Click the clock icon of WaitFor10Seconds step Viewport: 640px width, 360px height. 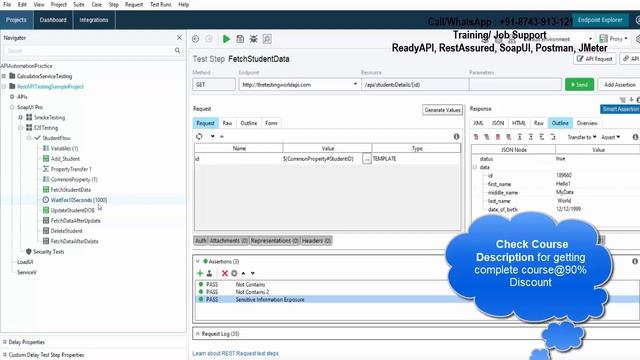pos(46,200)
